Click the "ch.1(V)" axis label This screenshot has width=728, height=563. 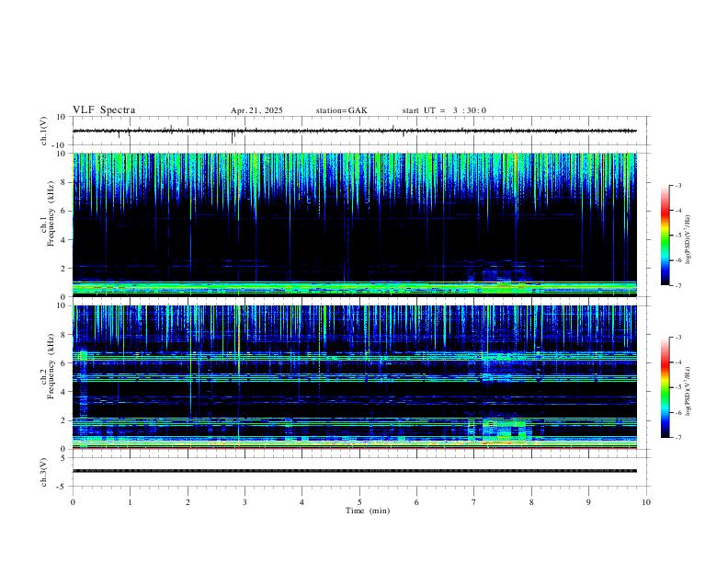click(44, 131)
